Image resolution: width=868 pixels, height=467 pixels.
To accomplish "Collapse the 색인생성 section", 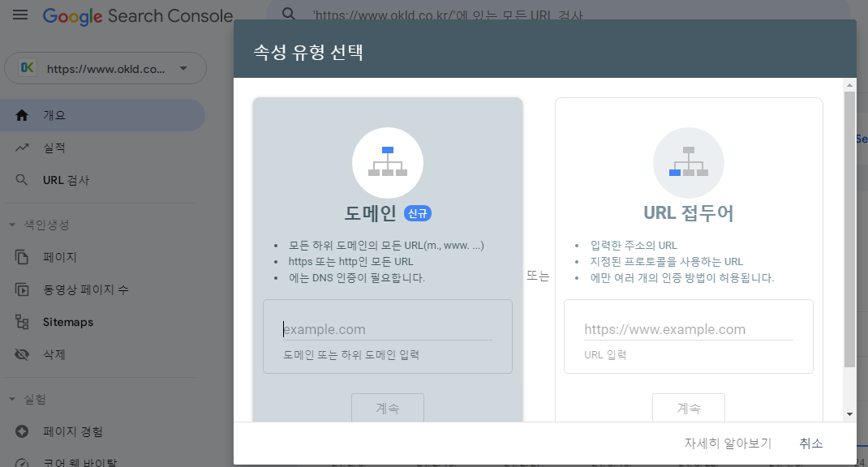I will coord(12,225).
